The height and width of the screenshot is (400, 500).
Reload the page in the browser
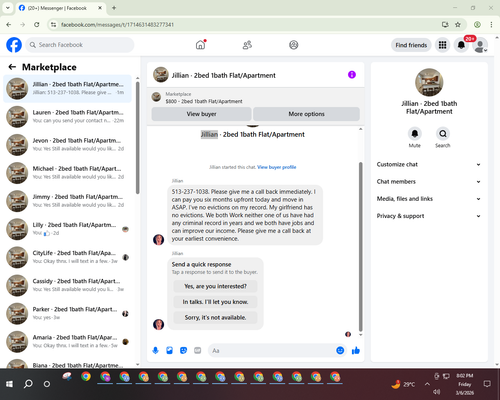[x=37, y=24]
